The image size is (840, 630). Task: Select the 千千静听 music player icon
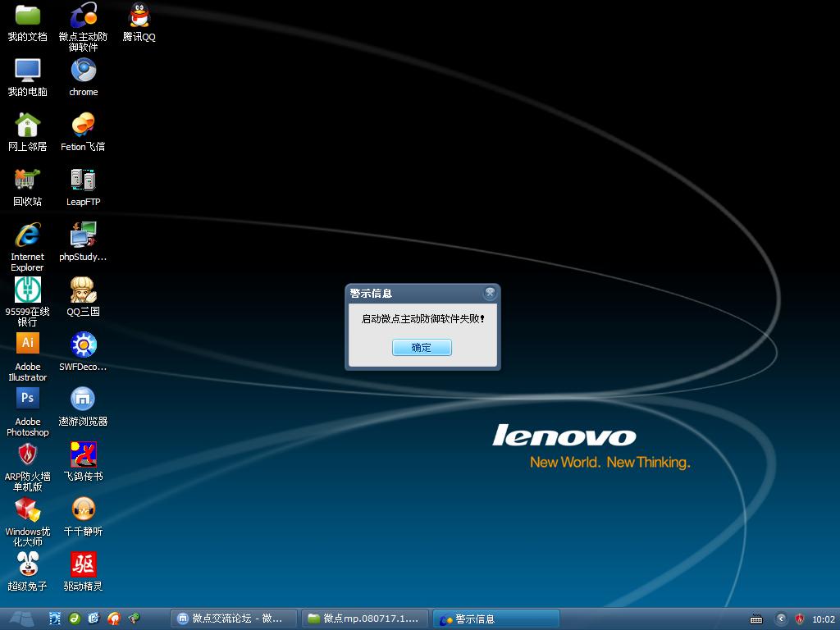(x=83, y=509)
